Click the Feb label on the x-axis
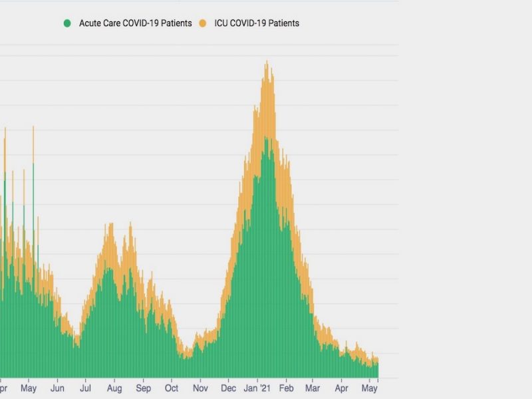Screen dimensions: 532x399 click(286, 388)
